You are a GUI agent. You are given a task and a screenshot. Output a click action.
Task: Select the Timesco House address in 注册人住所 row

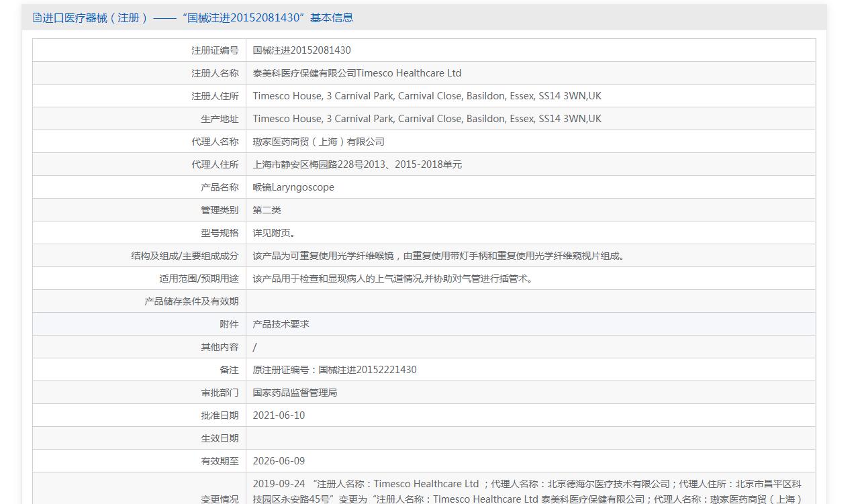[x=427, y=96]
